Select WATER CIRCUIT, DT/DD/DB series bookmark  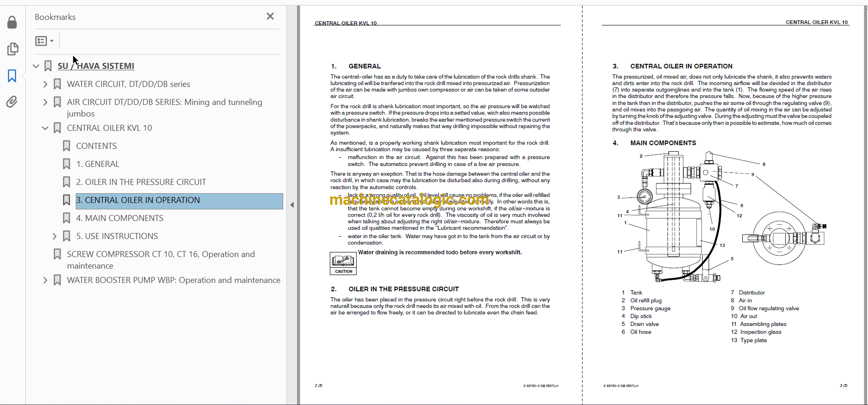(128, 84)
